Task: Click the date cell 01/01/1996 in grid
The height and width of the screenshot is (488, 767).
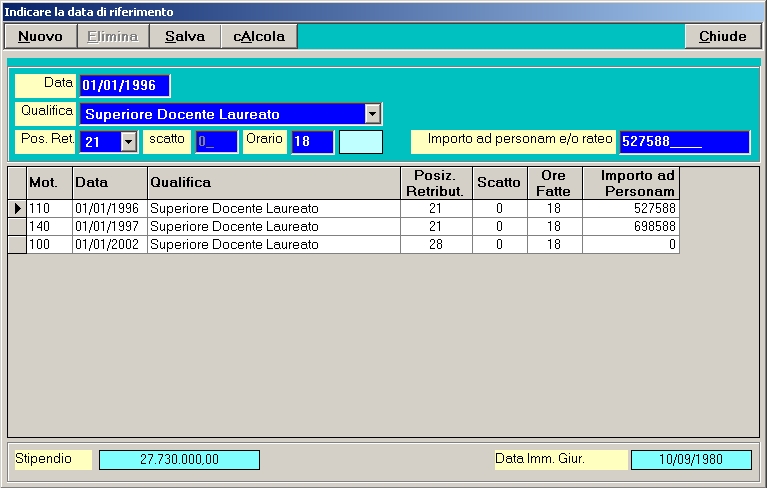Action: pyautogui.click(x=110, y=208)
